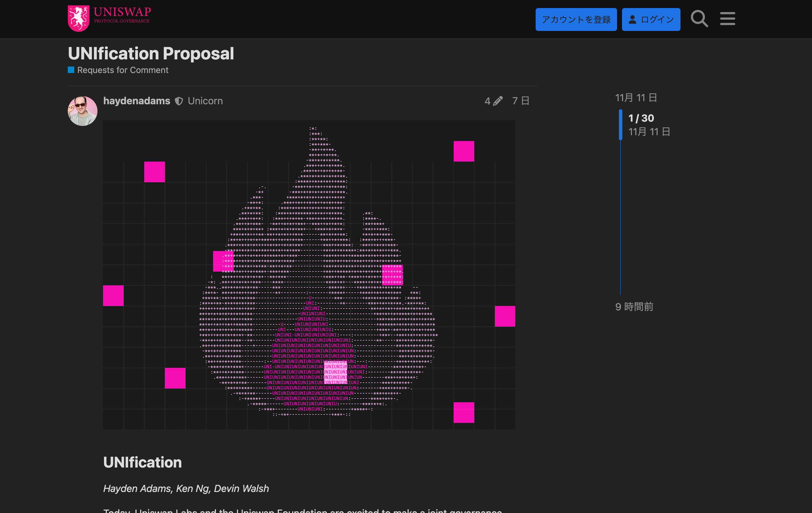Click haydenadams profile avatar photo
The width and height of the screenshot is (812, 513).
(83, 111)
